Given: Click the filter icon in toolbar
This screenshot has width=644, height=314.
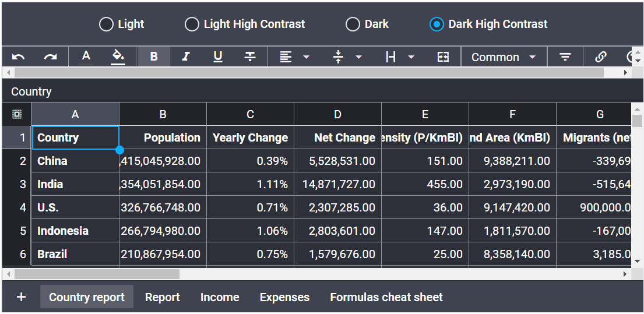Looking at the screenshot, I should [x=565, y=57].
